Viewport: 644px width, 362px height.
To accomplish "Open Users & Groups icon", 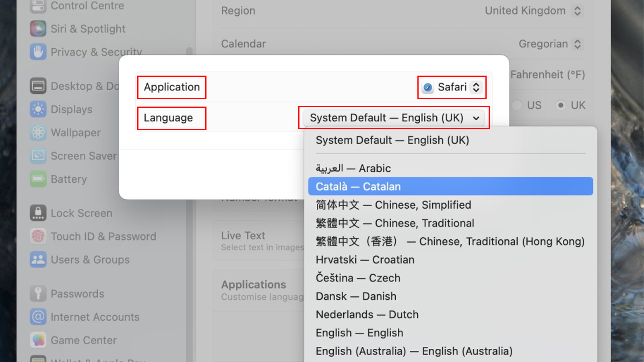I will [38, 259].
